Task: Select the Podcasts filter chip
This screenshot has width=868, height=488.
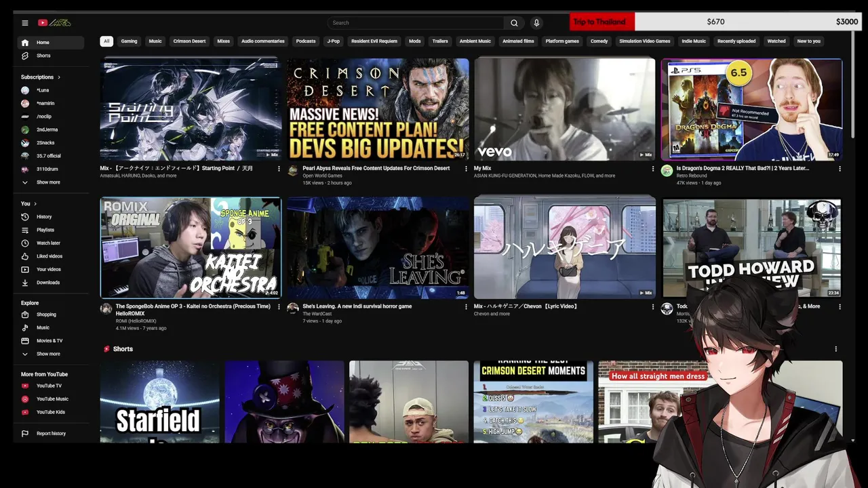Action: click(x=306, y=41)
